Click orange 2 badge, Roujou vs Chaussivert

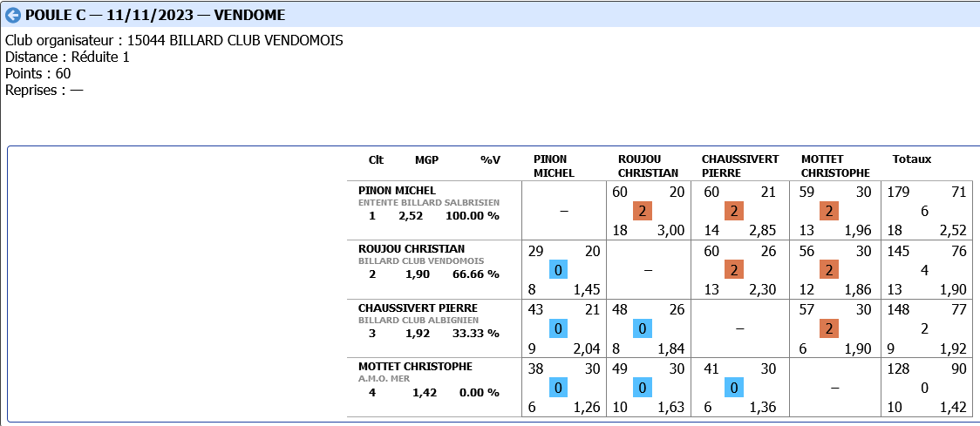point(734,270)
